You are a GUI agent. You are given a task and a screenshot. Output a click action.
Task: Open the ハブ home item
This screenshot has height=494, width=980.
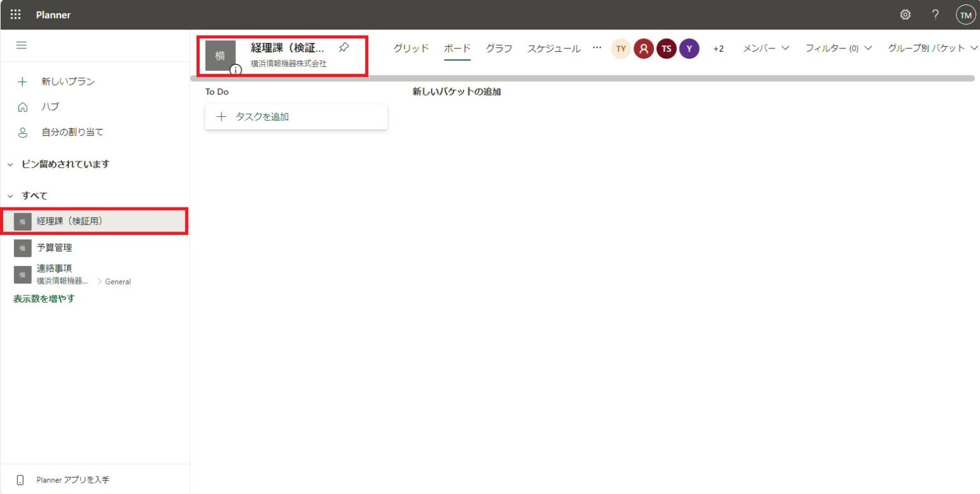point(50,107)
